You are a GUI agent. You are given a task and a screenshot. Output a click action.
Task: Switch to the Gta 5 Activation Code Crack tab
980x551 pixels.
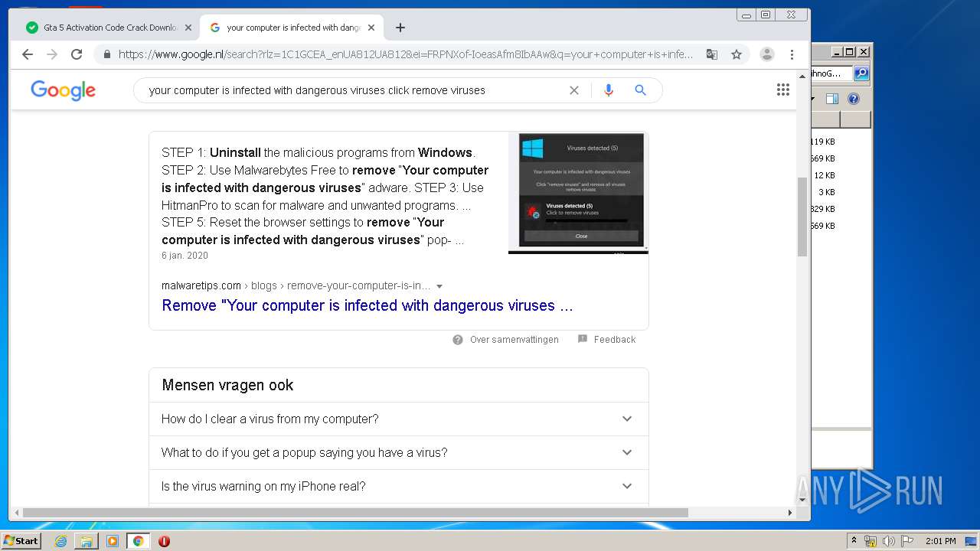click(x=110, y=28)
